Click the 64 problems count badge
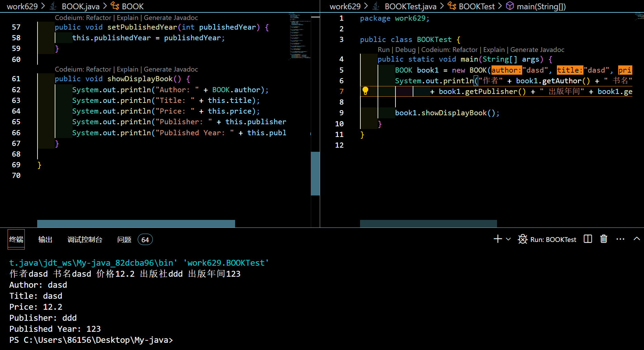 [x=145, y=240]
